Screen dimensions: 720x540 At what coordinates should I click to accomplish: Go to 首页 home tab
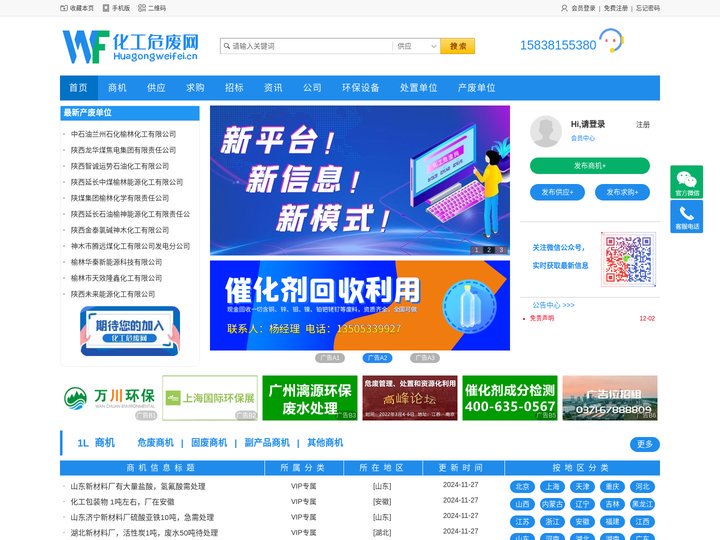(79, 88)
